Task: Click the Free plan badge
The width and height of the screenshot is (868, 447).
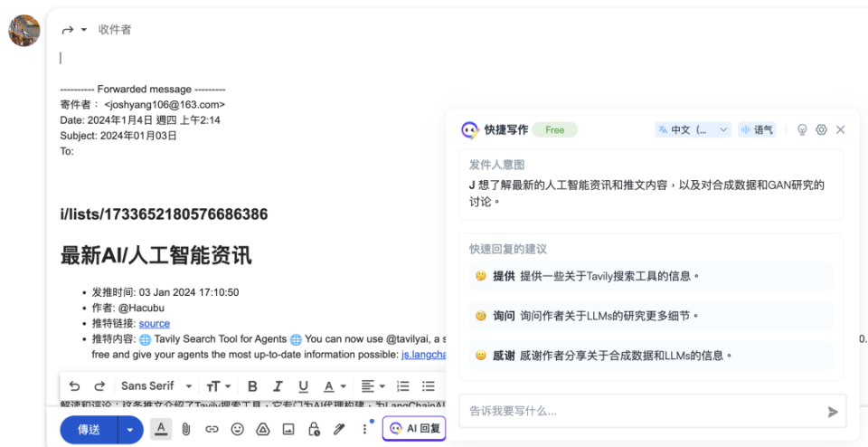Action: point(554,130)
